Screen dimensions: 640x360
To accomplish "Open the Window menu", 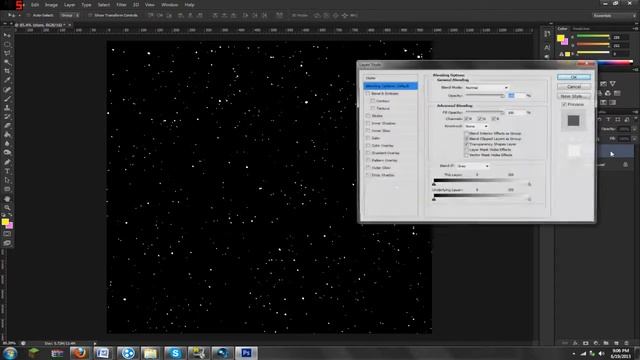I will click(x=169, y=5).
